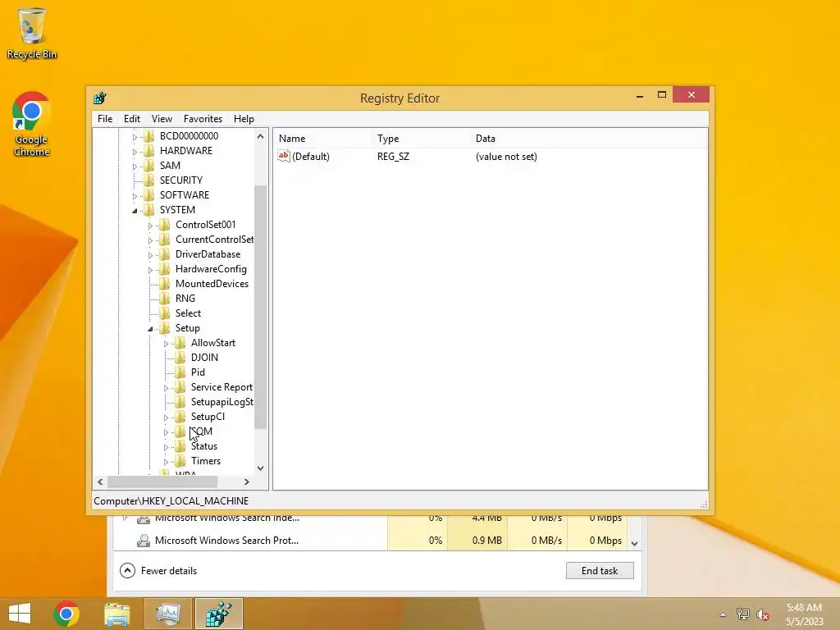The height and width of the screenshot is (630, 840).
Task: Switch to Task Manager in the taskbar
Action: coord(167,614)
